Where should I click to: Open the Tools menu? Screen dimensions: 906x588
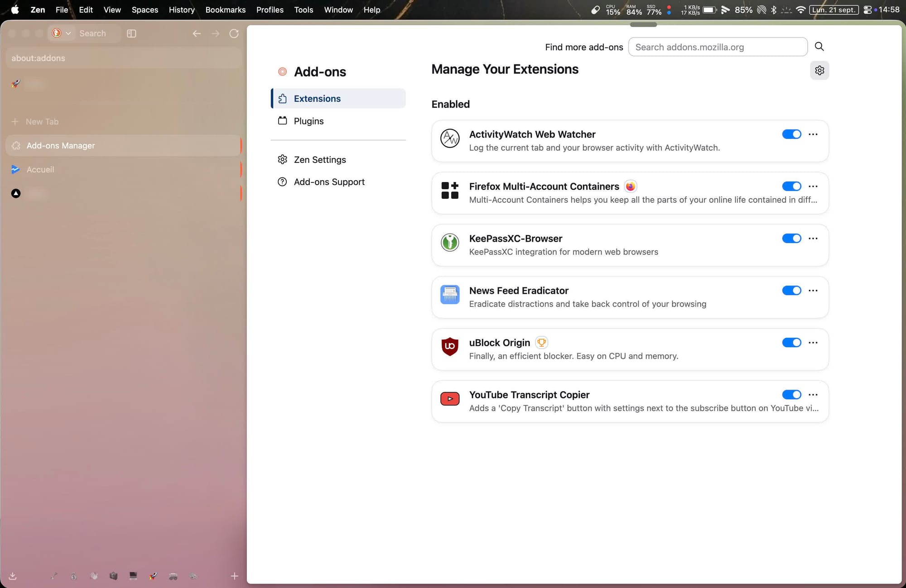pos(304,10)
